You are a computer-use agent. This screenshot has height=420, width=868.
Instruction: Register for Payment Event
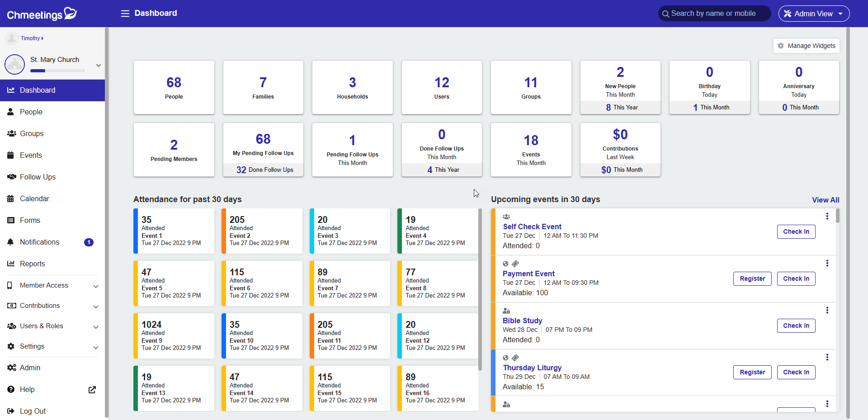pos(752,278)
